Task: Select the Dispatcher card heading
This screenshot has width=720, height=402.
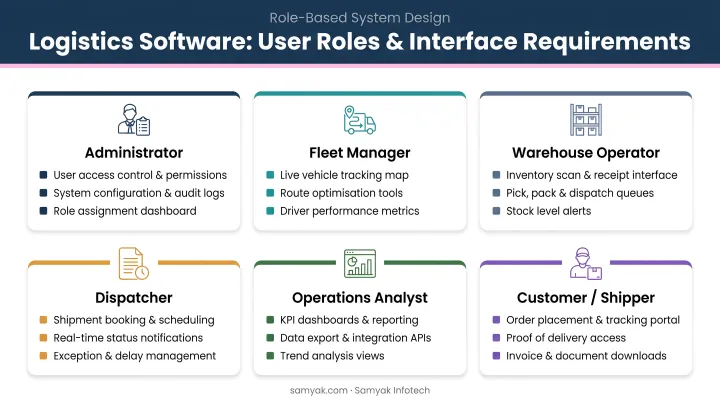Action: 134,298
